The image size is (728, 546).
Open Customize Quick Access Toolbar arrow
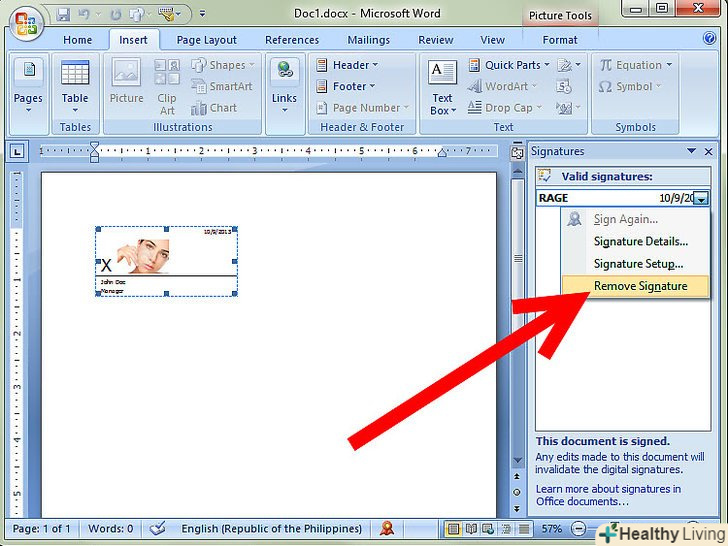tap(202, 14)
